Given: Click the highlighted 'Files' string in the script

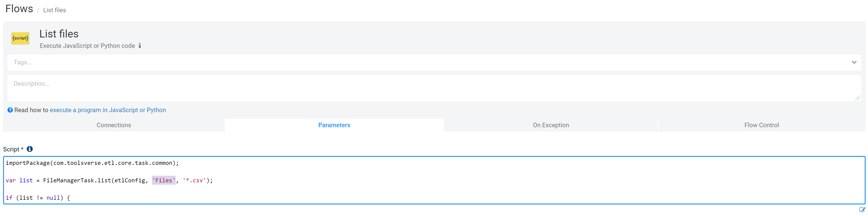Looking at the screenshot, I should tap(164, 180).
